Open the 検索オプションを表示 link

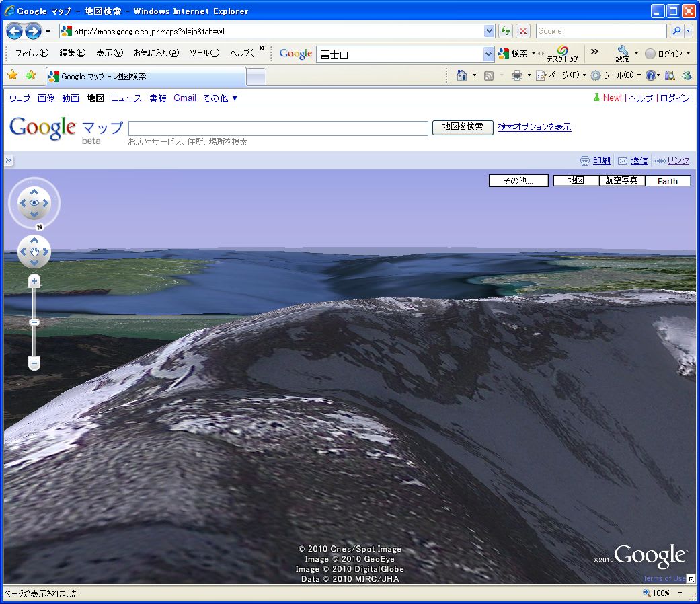(535, 126)
